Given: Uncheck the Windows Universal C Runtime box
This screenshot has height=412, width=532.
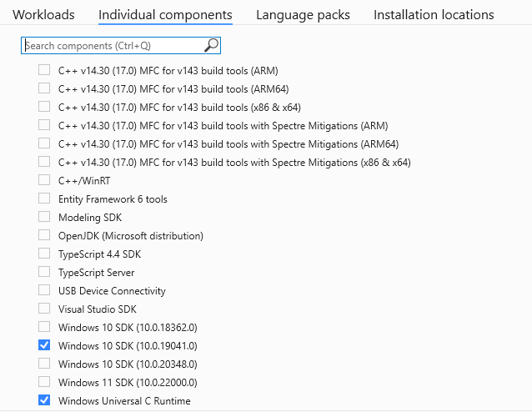Looking at the screenshot, I should click(x=44, y=399).
